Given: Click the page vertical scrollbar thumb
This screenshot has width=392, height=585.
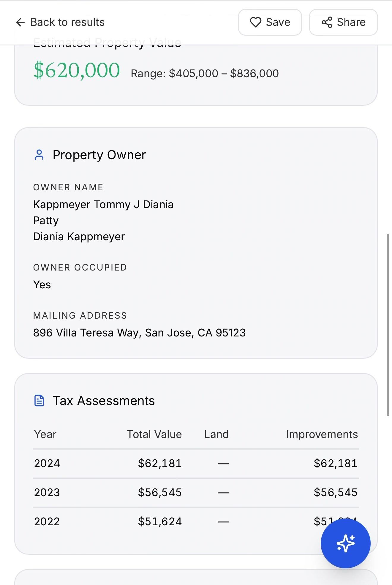Looking at the screenshot, I should coord(388,325).
